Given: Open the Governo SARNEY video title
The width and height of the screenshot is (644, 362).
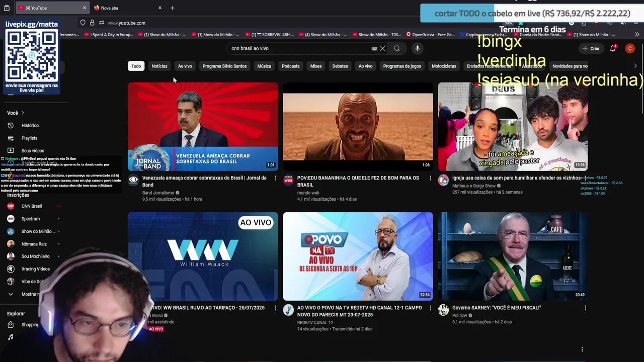Looking at the screenshot, I should tap(497, 308).
